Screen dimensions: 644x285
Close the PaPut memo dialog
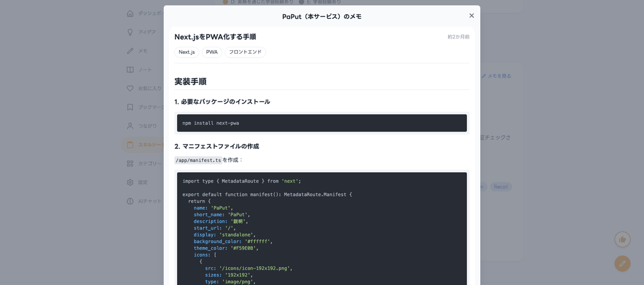tap(472, 16)
